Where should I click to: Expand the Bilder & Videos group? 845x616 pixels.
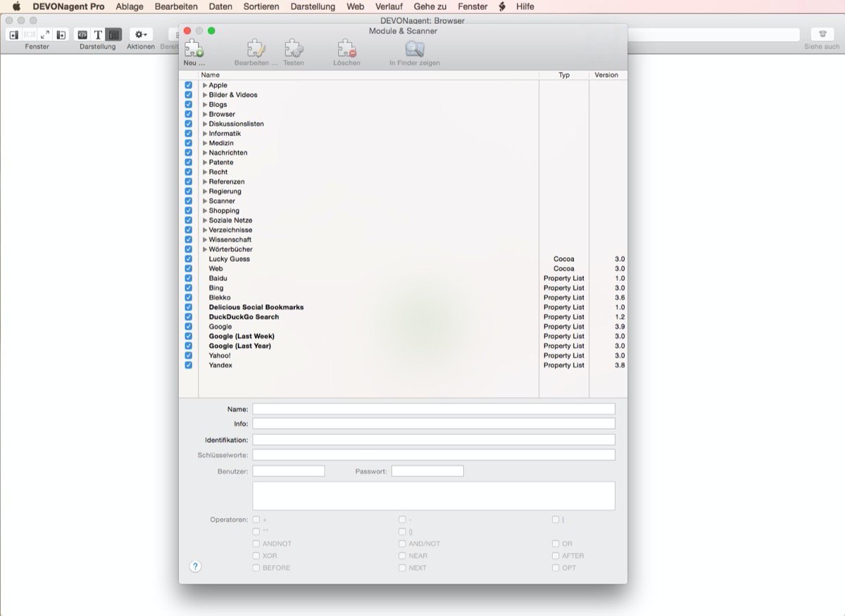pyautogui.click(x=205, y=95)
